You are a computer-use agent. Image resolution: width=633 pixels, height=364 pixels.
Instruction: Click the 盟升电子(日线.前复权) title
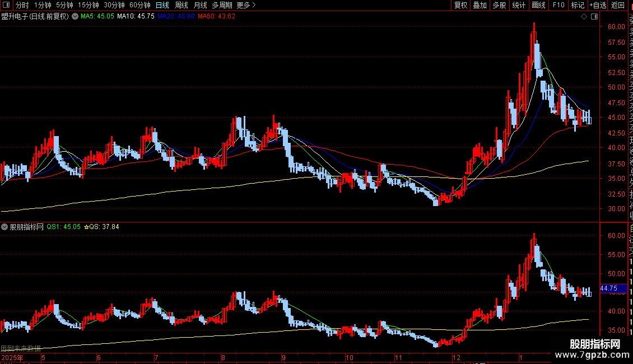(35, 17)
